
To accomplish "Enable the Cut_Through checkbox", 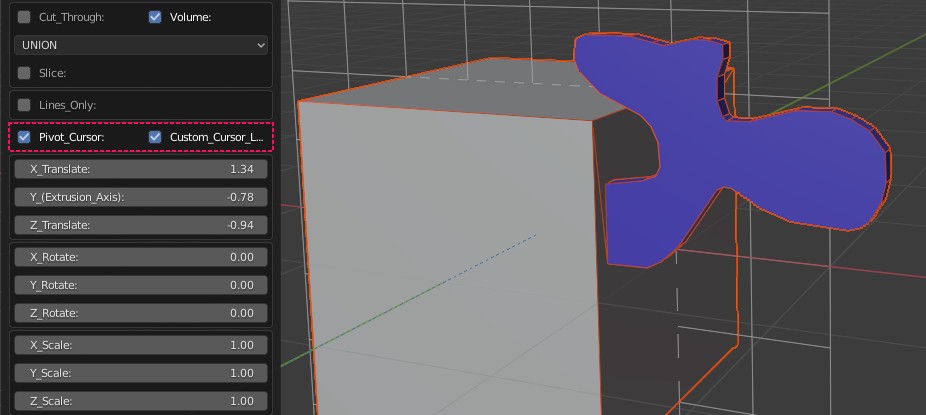I will tap(25, 17).
